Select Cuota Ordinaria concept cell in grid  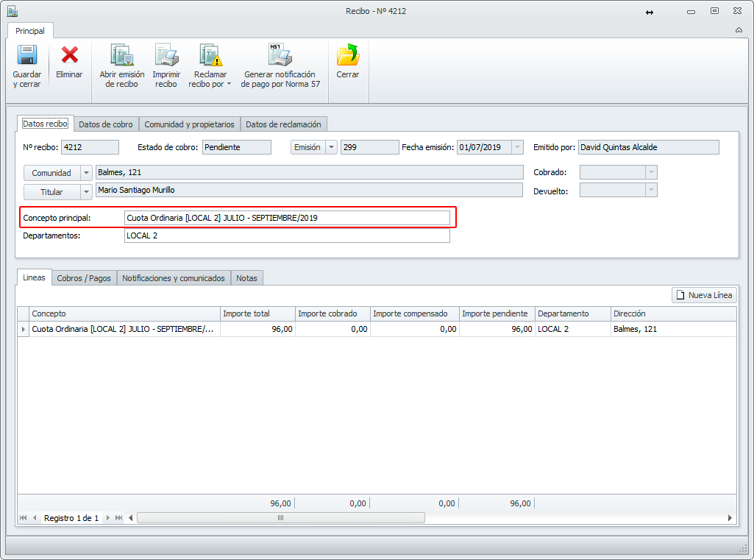[x=124, y=329]
